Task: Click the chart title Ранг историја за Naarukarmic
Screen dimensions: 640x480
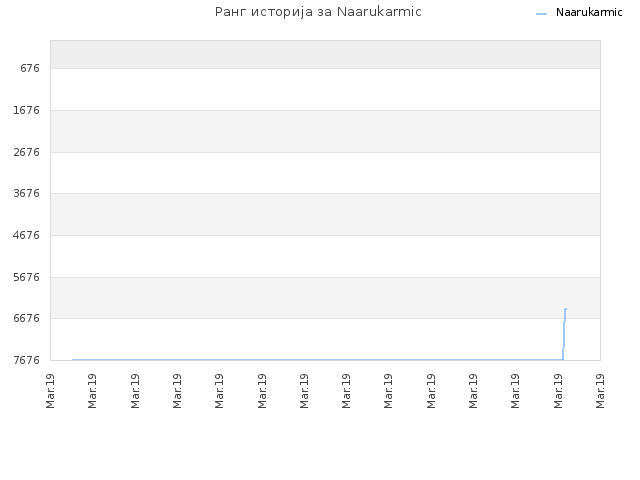Action: tap(318, 12)
